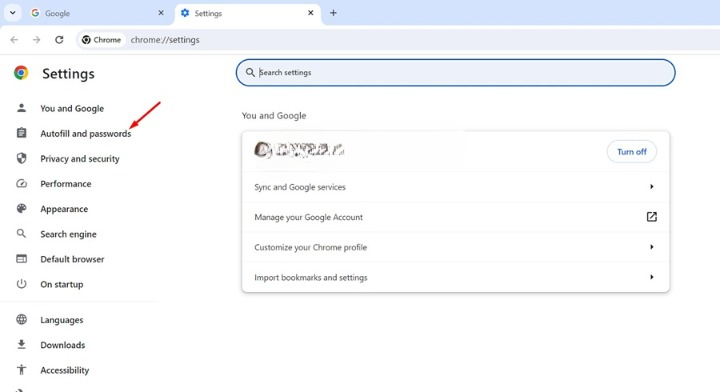This screenshot has height=392, width=720.
Task: Open Accessibility settings section
Action: 65,370
